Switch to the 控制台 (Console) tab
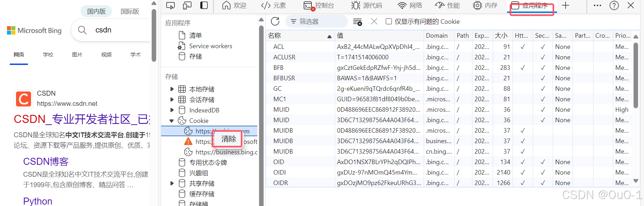This screenshot has height=206, width=644. coord(319,6)
